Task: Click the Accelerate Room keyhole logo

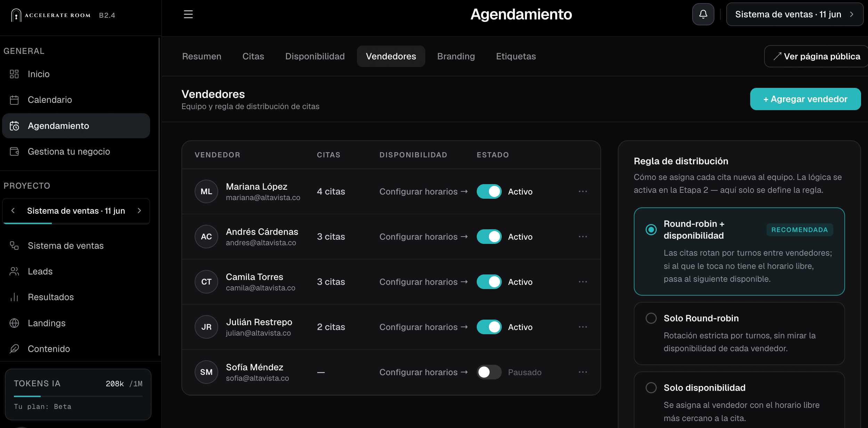Action: click(16, 15)
